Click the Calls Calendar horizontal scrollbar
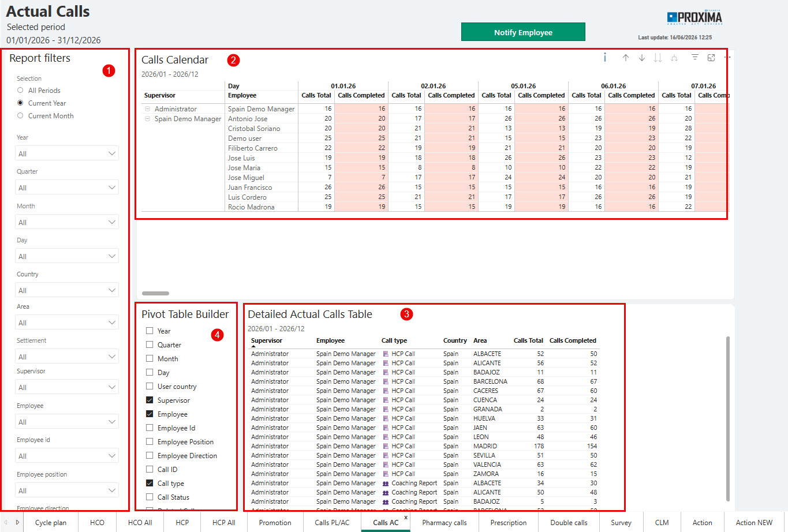This screenshot has height=532, width=788. coord(155,293)
